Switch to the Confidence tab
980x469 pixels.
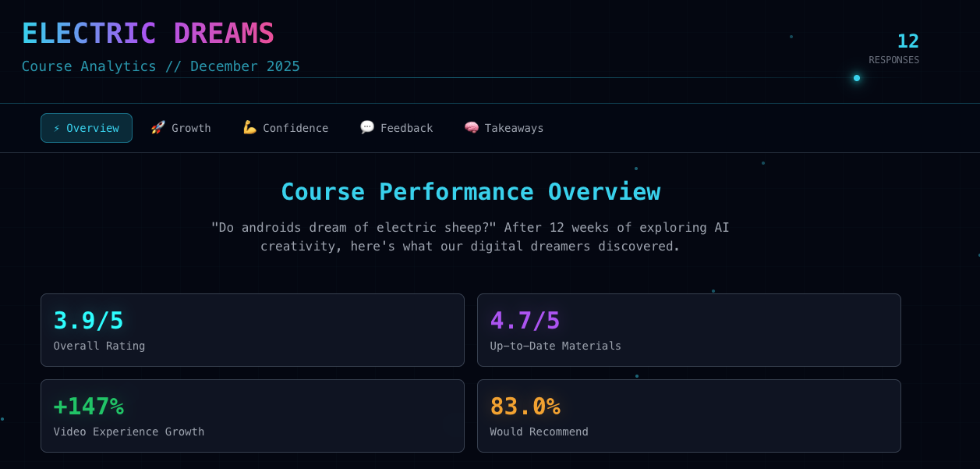click(285, 127)
